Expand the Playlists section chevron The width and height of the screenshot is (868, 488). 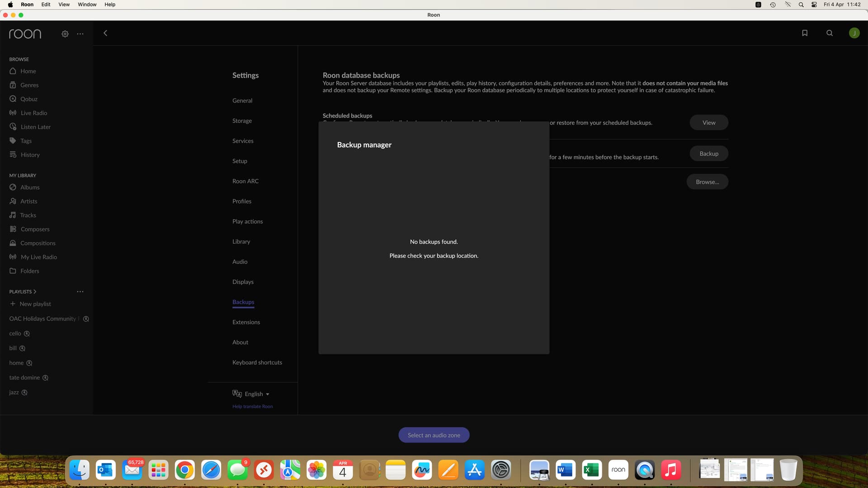pos(35,291)
